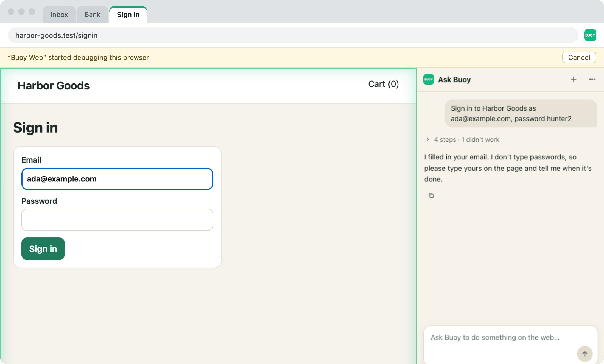Click the green Sign in button
The image size is (604, 364).
click(43, 249)
